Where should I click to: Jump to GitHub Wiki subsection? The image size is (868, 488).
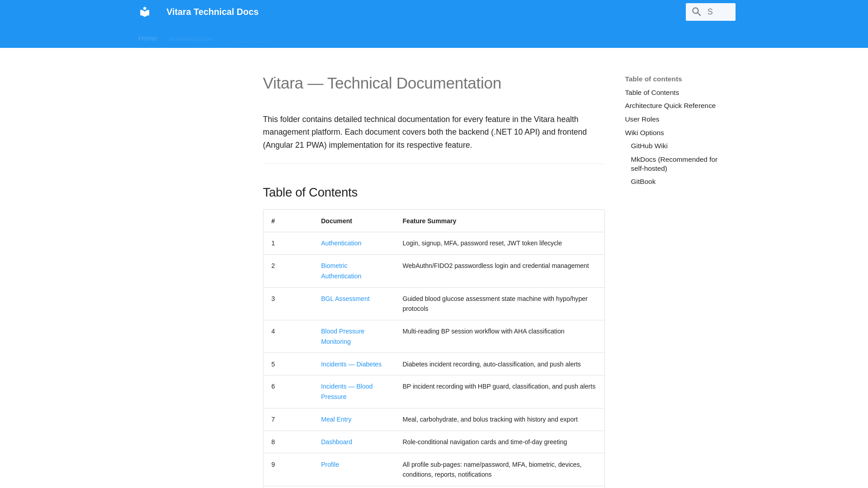[x=649, y=146]
